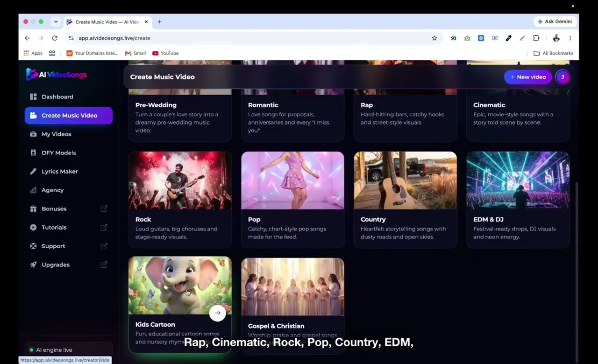598x364 pixels.
Task: Go back with browser back arrow
Action: pyautogui.click(x=27, y=38)
